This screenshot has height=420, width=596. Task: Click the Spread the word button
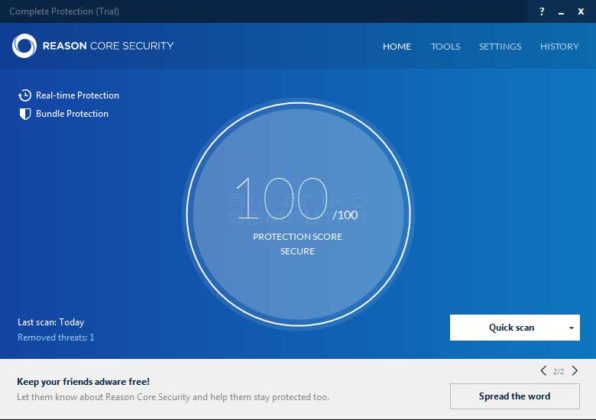515,396
